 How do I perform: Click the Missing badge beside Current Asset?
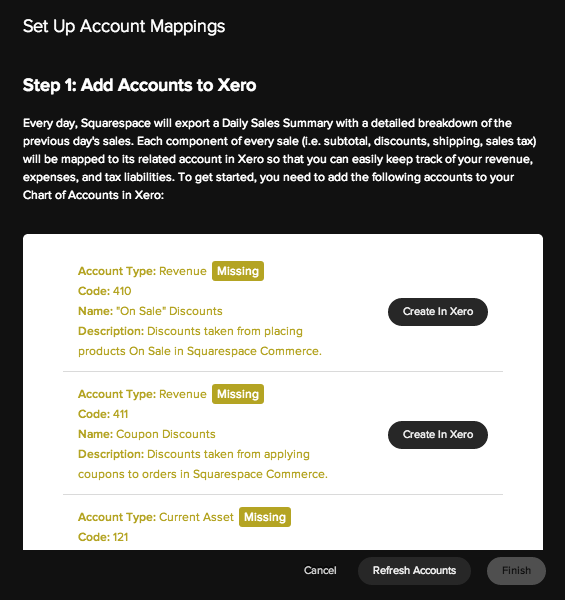click(x=265, y=517)
